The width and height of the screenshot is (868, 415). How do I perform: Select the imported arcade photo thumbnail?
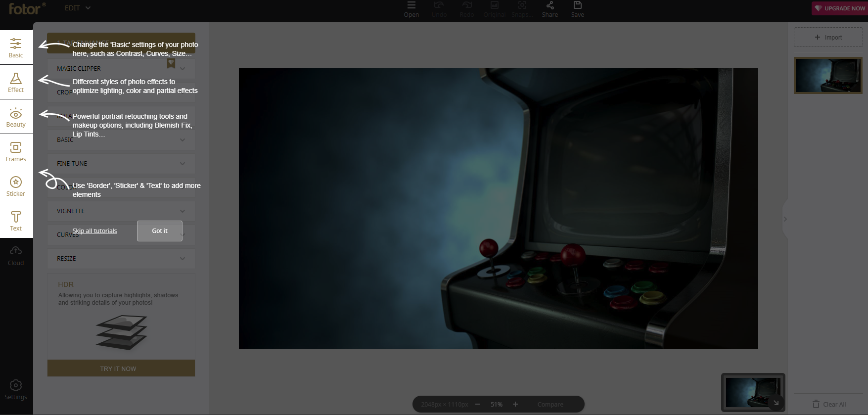[x=828, y=75]
